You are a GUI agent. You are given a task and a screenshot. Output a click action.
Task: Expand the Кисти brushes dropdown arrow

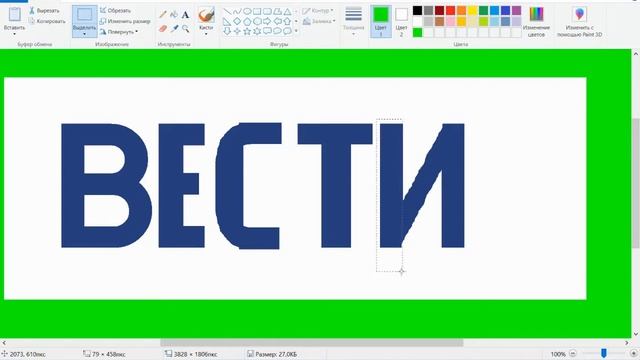tap(206, 34)
